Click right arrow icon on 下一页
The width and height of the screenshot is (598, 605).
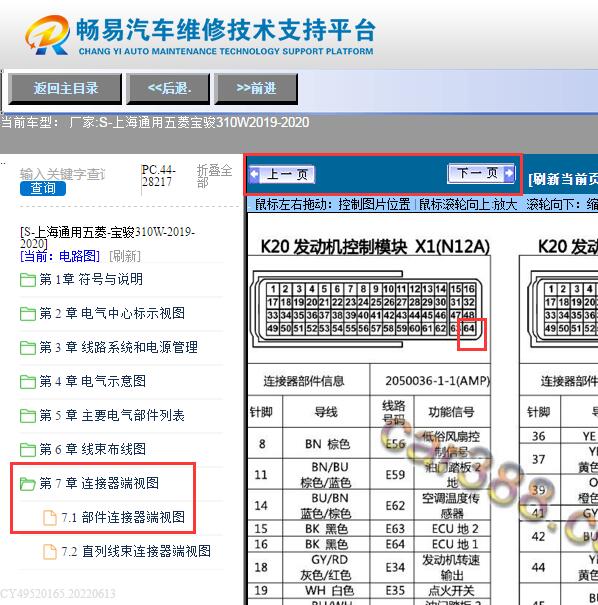509,173
